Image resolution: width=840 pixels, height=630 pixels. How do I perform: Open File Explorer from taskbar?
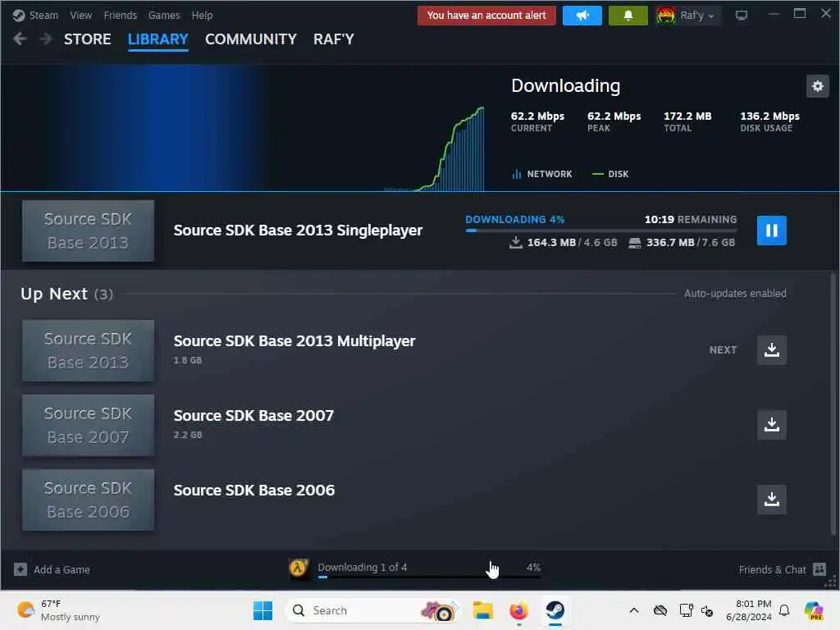click(482, 610)
